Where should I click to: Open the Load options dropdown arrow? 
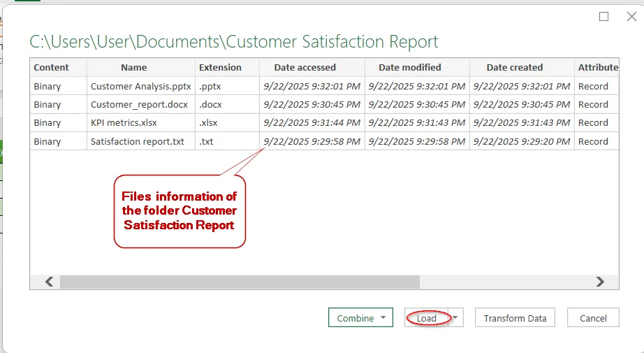455,317
